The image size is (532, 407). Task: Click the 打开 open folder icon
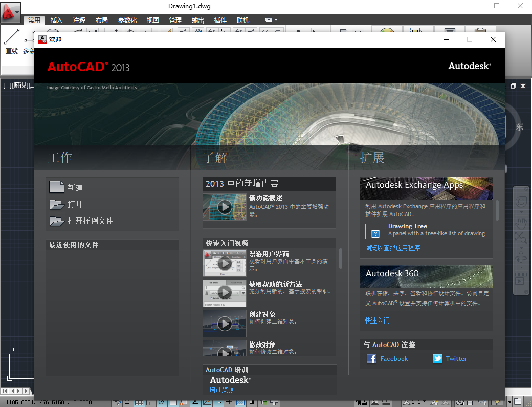56,204
